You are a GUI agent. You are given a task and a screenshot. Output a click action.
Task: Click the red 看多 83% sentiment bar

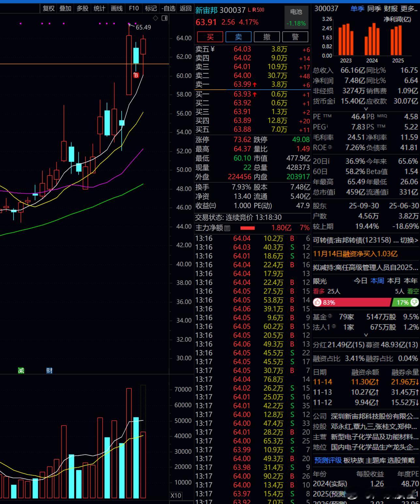pos(352,302)
